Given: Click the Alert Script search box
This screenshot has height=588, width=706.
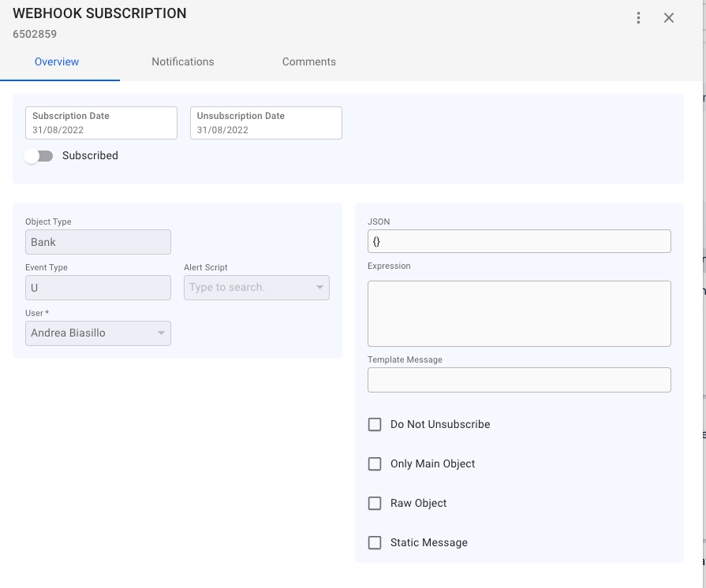Looking at the screenshot, I should tap(248, 288).
